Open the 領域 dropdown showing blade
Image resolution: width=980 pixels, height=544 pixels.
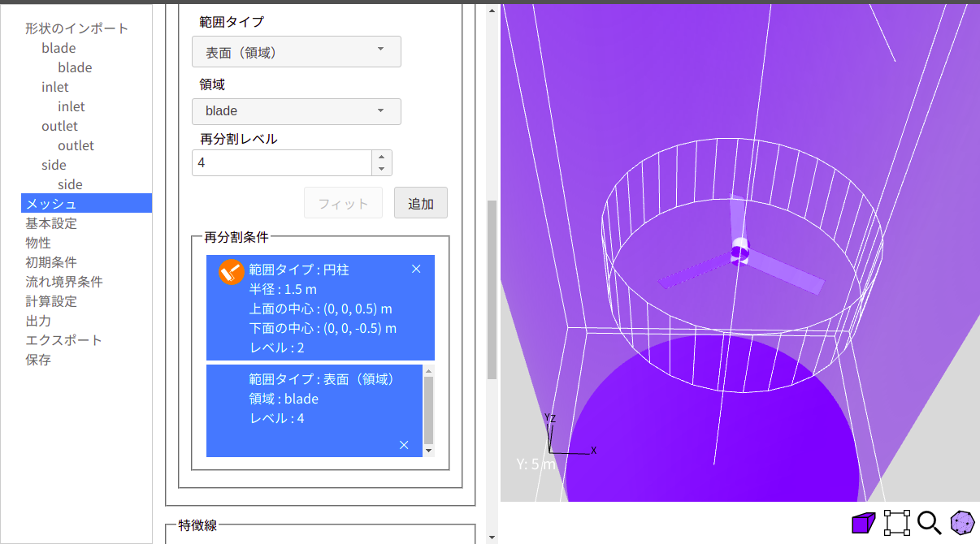point(297,111)
